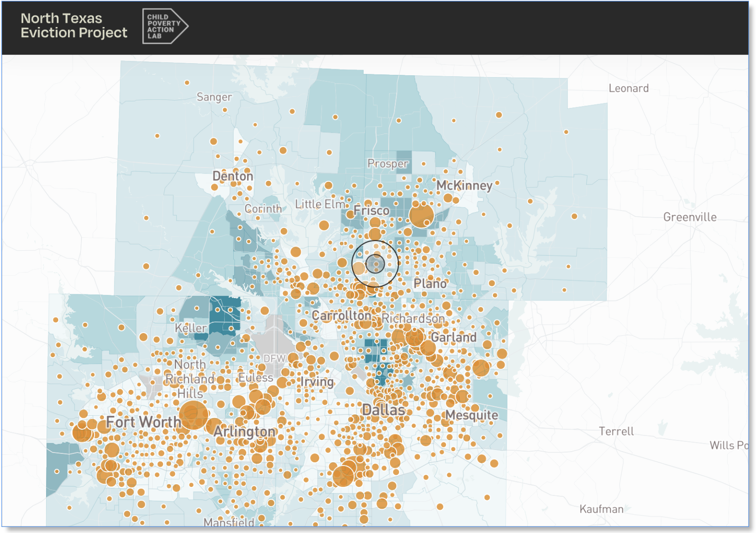Click the Dallas city label on map
Image resolution: width=756 pixels, height=533 pixels.
click(x=383, y=410)
